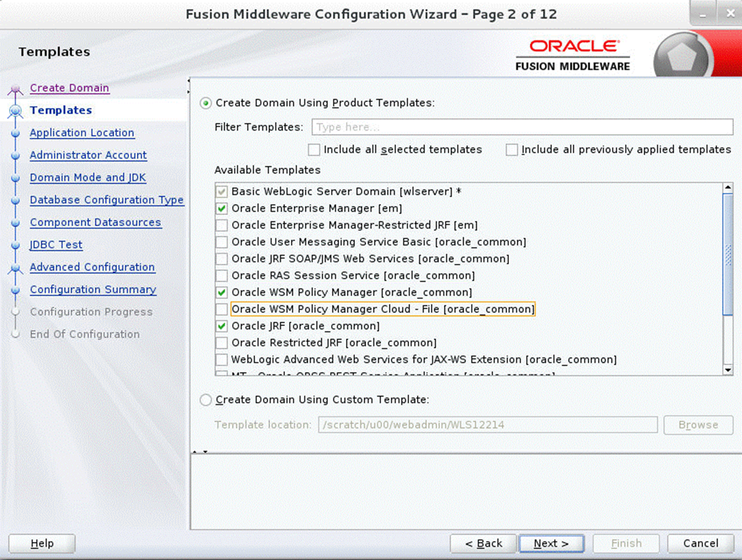Click the Cancel button
The image size is (742, 560).
click(x=700, y=543)
